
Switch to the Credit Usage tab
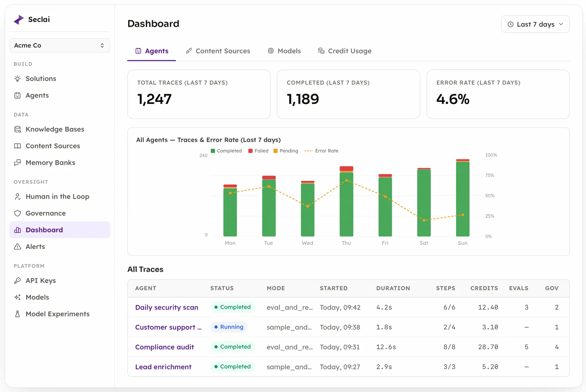point(345,51)
